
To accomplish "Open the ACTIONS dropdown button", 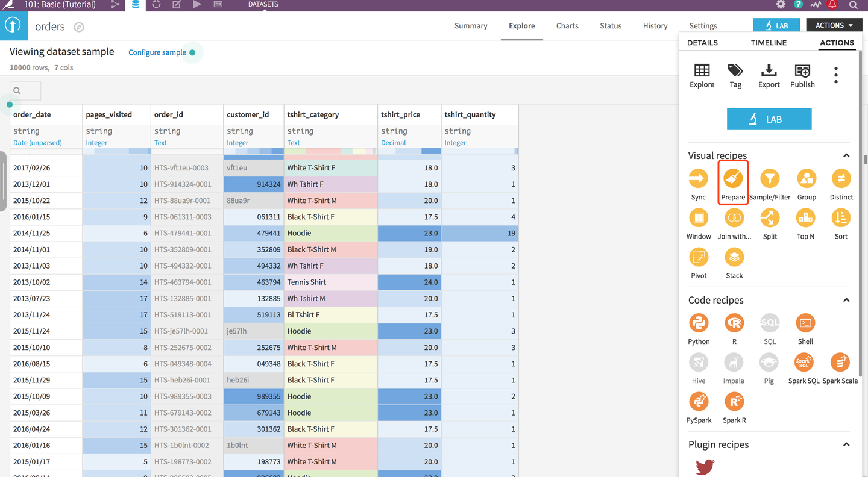I will pyautogui.click(x=834, y=25).
